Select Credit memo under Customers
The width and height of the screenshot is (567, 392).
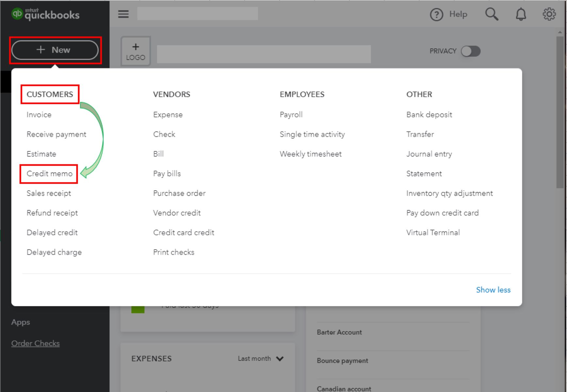(49, 174)
